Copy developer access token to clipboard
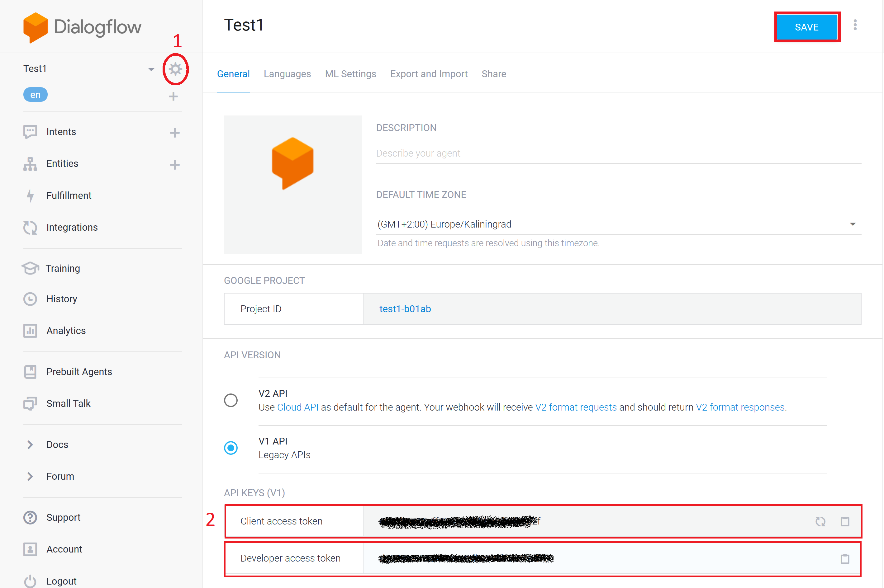This screenshot has height=588, width=884. 845,559
